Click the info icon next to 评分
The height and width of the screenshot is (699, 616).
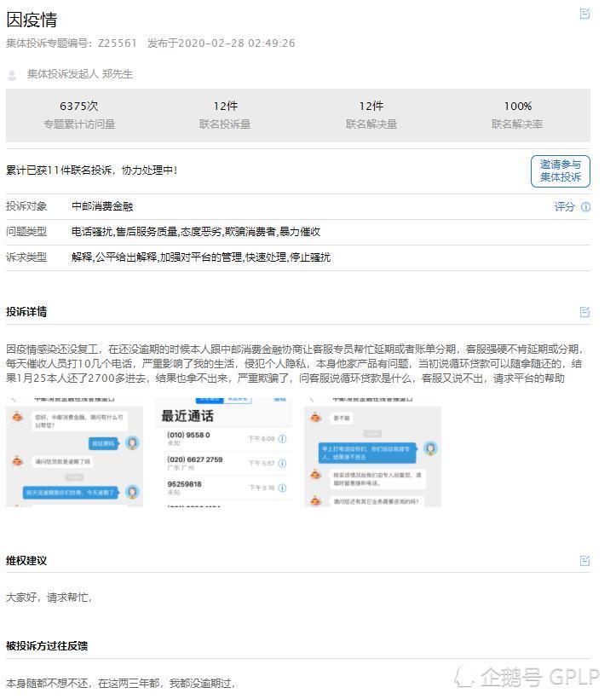point(585,206)
